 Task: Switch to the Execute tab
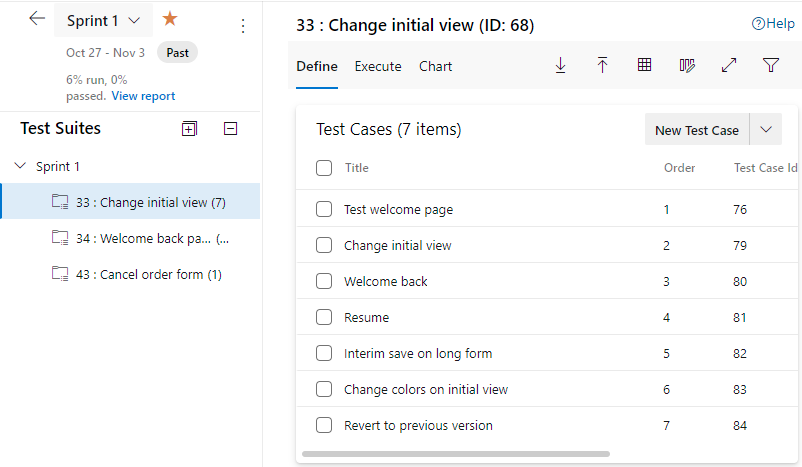(x=378, y=67)
